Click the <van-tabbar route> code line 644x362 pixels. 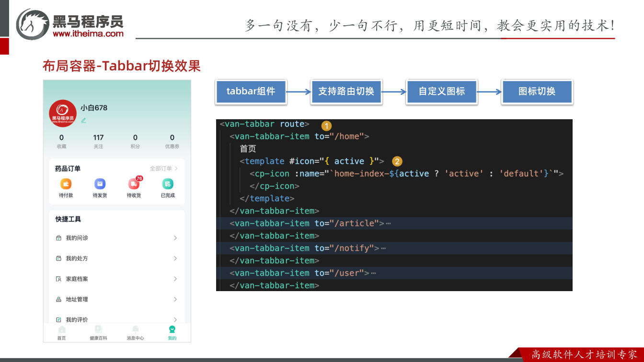(264, 124)
